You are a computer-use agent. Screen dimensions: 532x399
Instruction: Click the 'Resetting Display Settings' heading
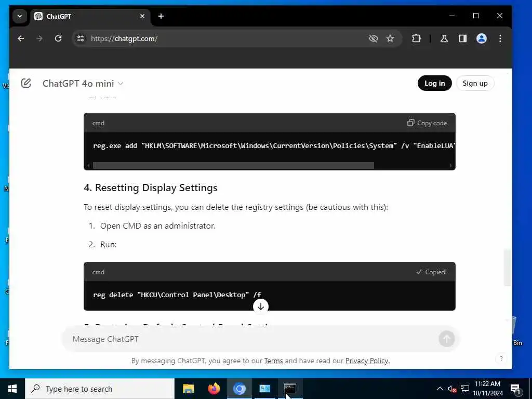point(151,188)
